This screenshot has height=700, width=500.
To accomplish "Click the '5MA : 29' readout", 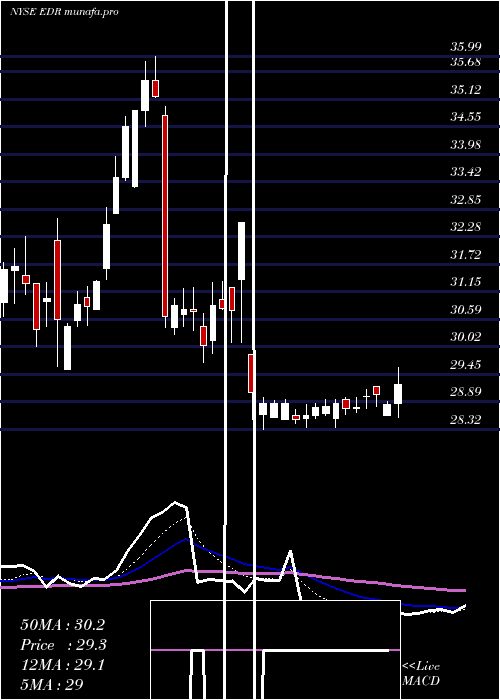I will pyautogui.click(x=51, y=685).
